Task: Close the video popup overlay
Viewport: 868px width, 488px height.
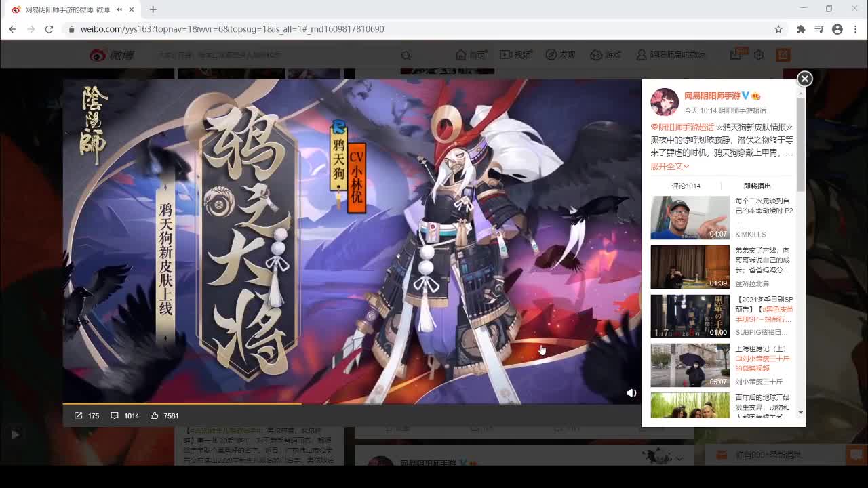Action: tap(804, 79)
